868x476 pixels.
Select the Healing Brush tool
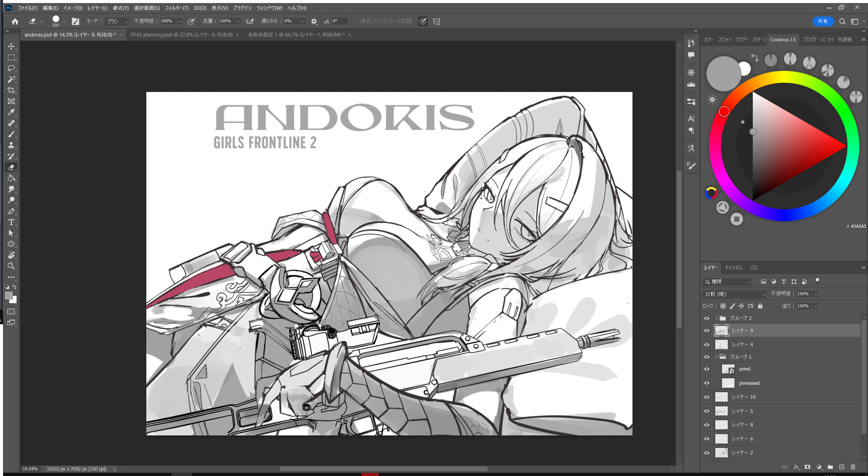point(11,123)
